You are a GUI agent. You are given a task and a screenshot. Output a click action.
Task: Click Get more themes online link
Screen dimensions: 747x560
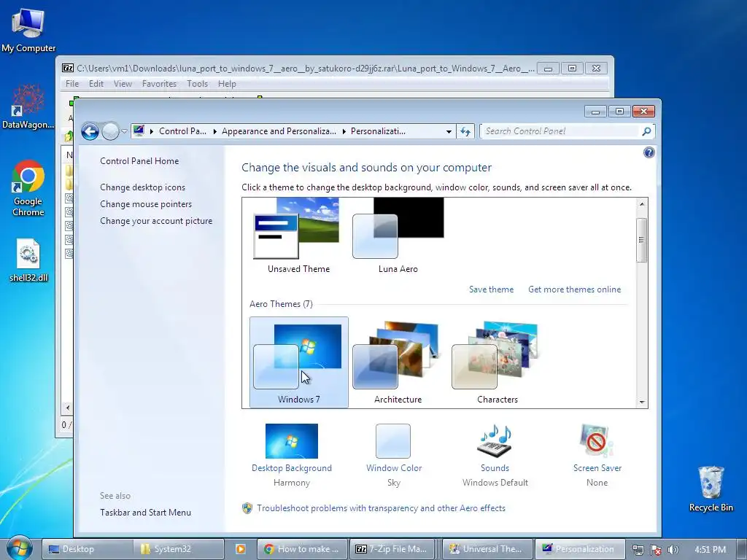tap(575, 289)
